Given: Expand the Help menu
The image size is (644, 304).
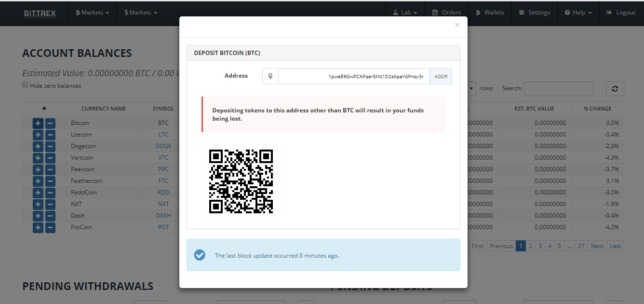Looking at the screenshot, I should click(x=578, y=13).
